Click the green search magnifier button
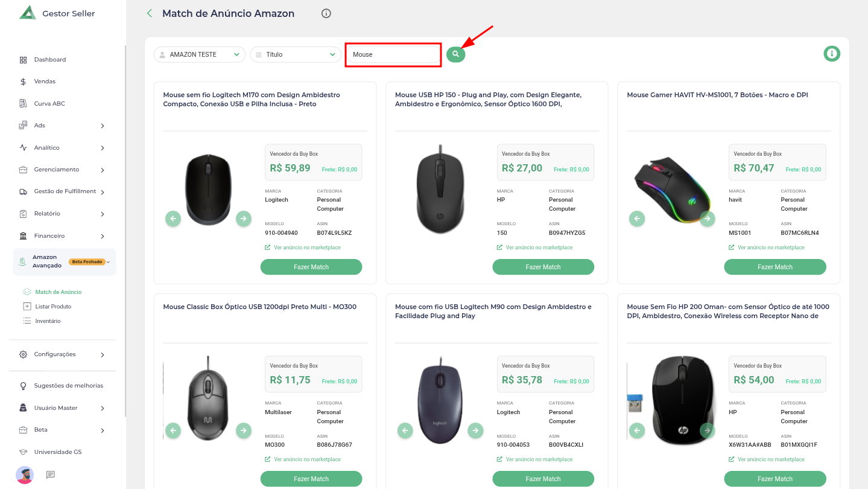The width and height of the screenshot is (868, 489). [455, 54]
